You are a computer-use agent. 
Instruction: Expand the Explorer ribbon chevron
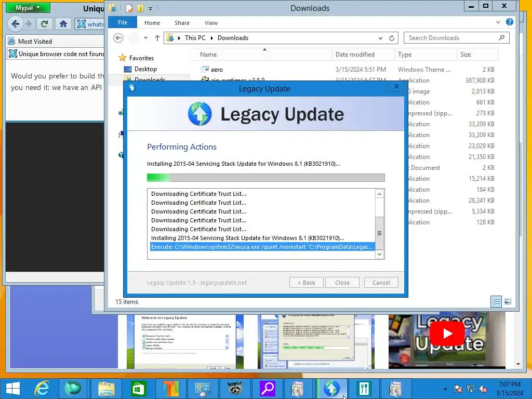[x=498, y=22]
